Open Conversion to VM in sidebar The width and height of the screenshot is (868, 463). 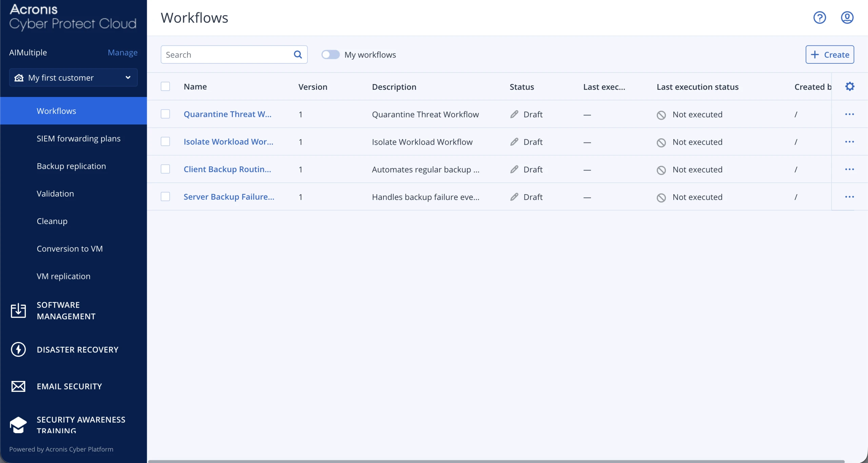pos(70,248)
